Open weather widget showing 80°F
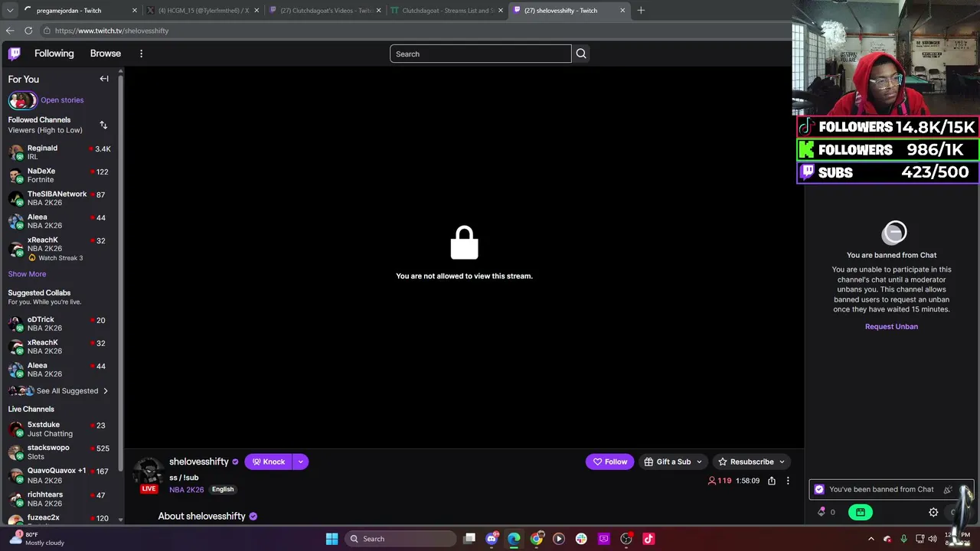The height and width of the screenshot is (551, 980). coord(36,539)
